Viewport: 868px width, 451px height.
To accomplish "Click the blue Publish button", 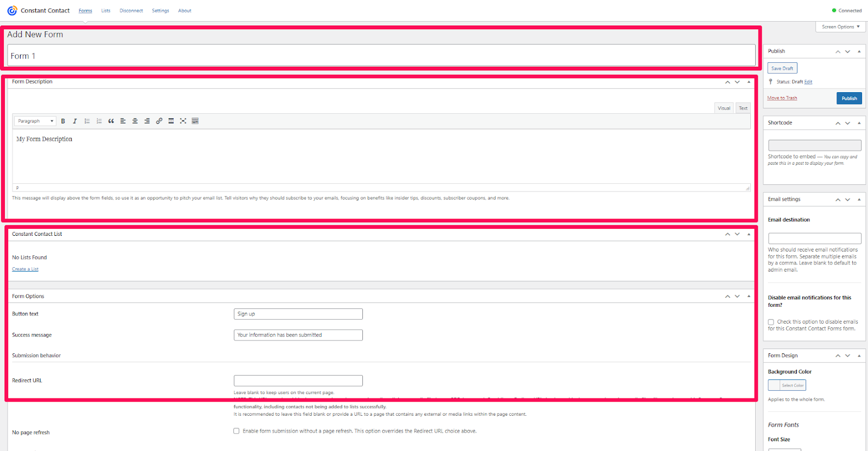I will tap(850, 98).
